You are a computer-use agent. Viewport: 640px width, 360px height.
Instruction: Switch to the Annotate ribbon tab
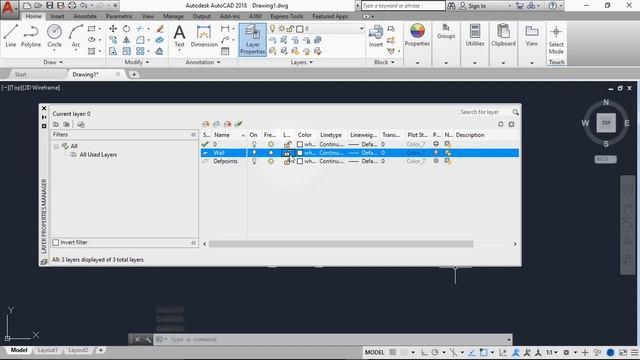coord(85,16)
